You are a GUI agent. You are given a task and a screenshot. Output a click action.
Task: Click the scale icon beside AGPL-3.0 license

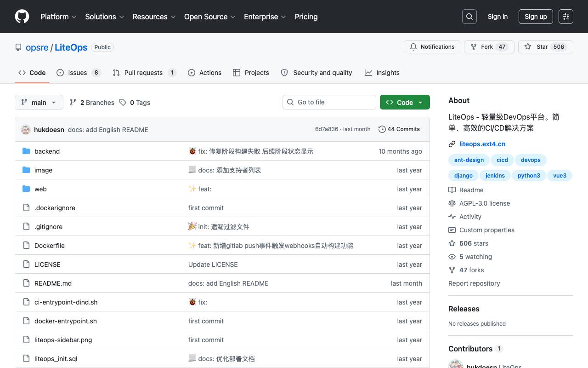coord(452,203)
